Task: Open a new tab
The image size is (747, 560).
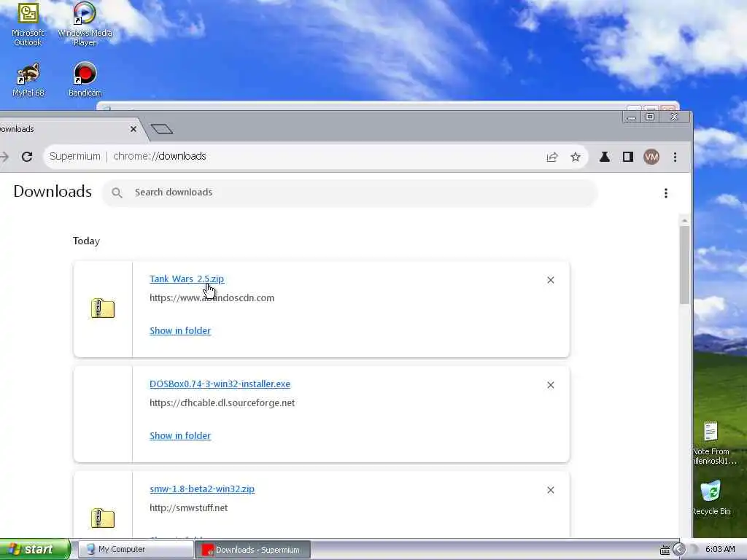Action: [162, 129]
